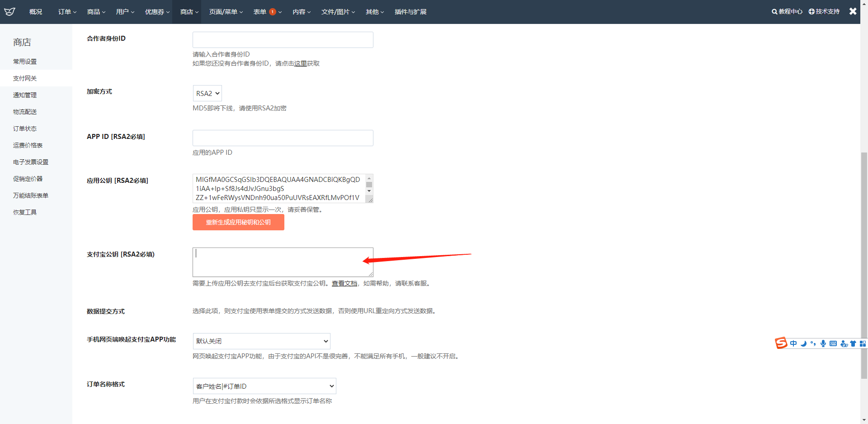Open the 内容 top menu
868x424 pixels.
(x=302, y=12)
